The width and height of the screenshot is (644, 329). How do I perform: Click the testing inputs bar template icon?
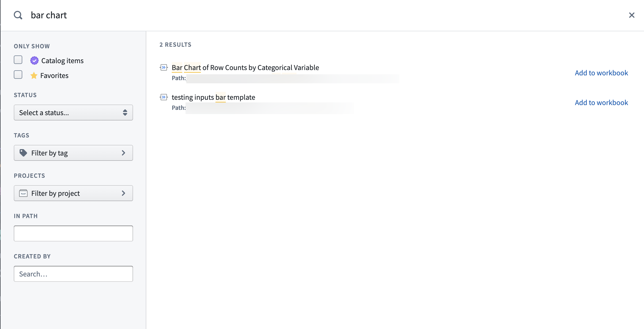[x=164, y=97]
